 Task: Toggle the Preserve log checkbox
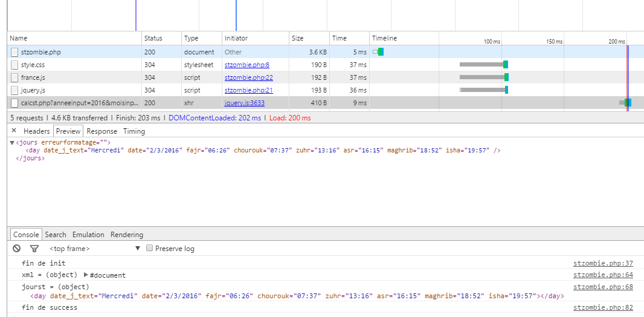click(149, 248)
